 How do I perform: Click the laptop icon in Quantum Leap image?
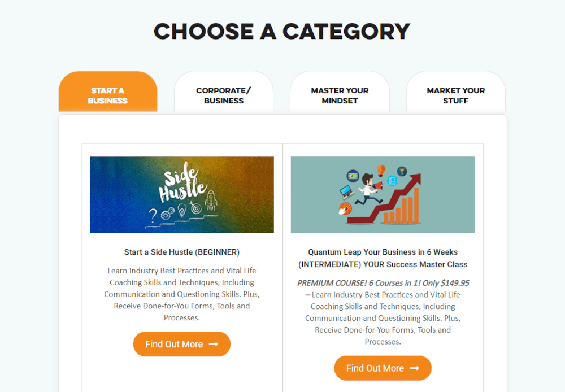pyautogui.click(x=347, y=192)
